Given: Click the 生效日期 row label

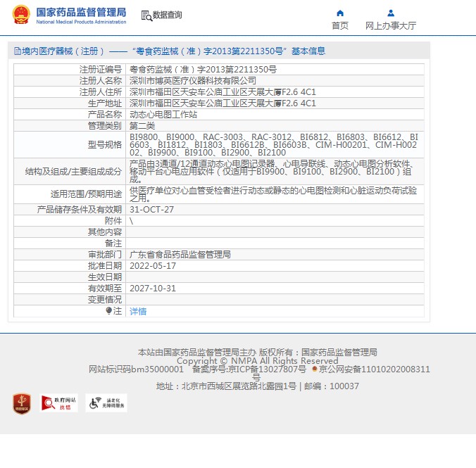Looking at the screenshot, I should click(x=105, y=277).
